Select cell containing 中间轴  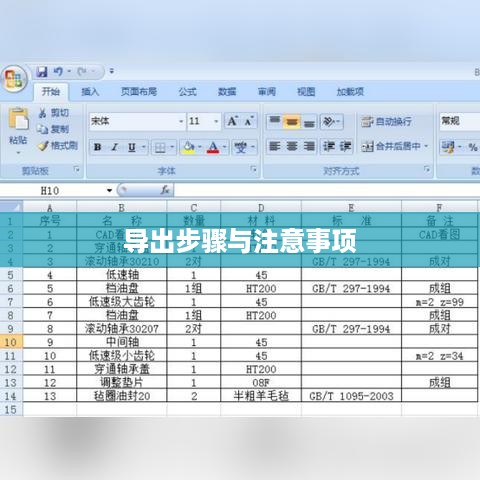tap(122, 342)
